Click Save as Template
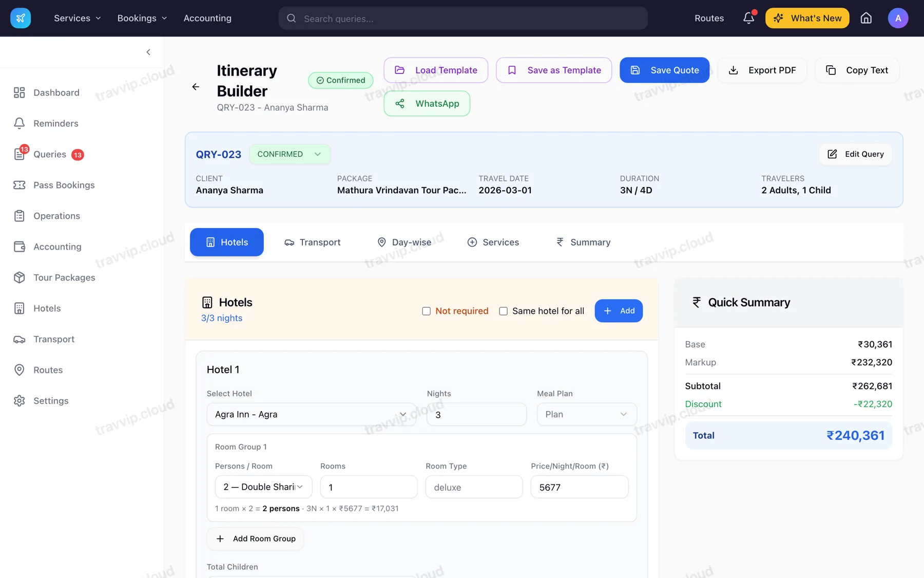Image resolution: width=924 pixels, height=578 pixels. pyautogui.click(x=554, y=70)
